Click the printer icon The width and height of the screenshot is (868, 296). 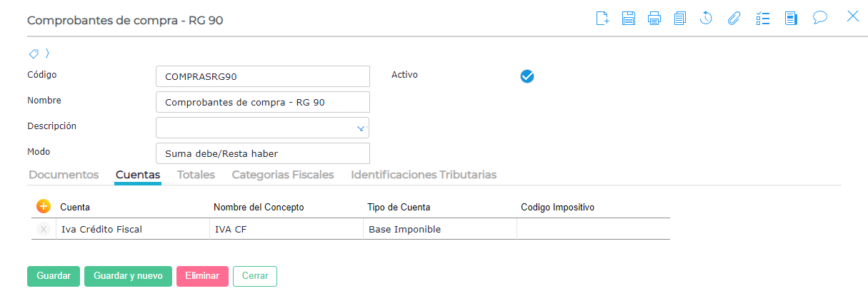[654, 19]
